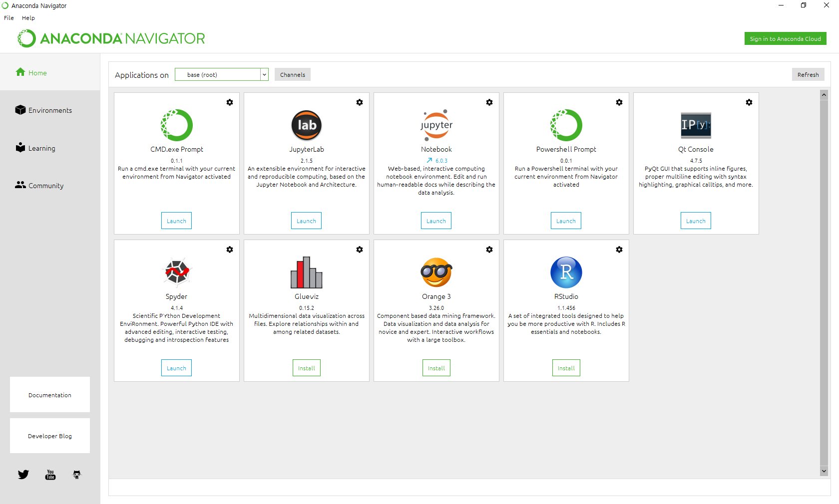Open options gear on Powershell Prompt card

pyautogui.click(x=619, y=102)
